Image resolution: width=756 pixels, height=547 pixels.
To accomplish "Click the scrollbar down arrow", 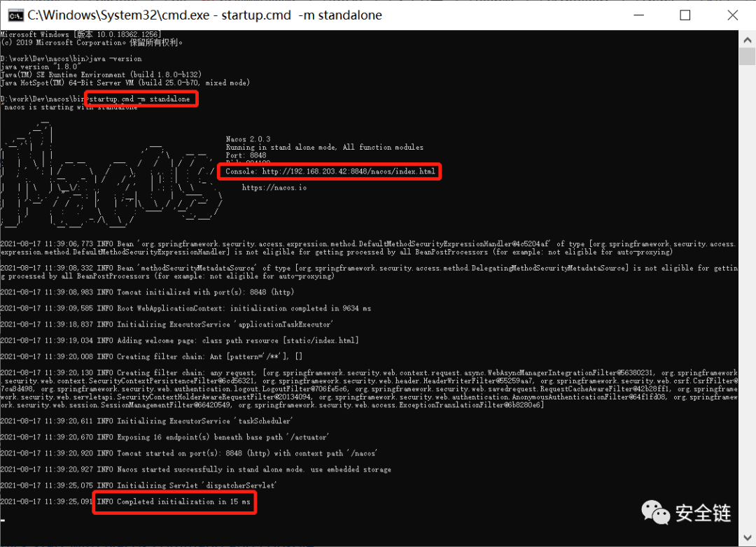I will (x=748, y=537).
